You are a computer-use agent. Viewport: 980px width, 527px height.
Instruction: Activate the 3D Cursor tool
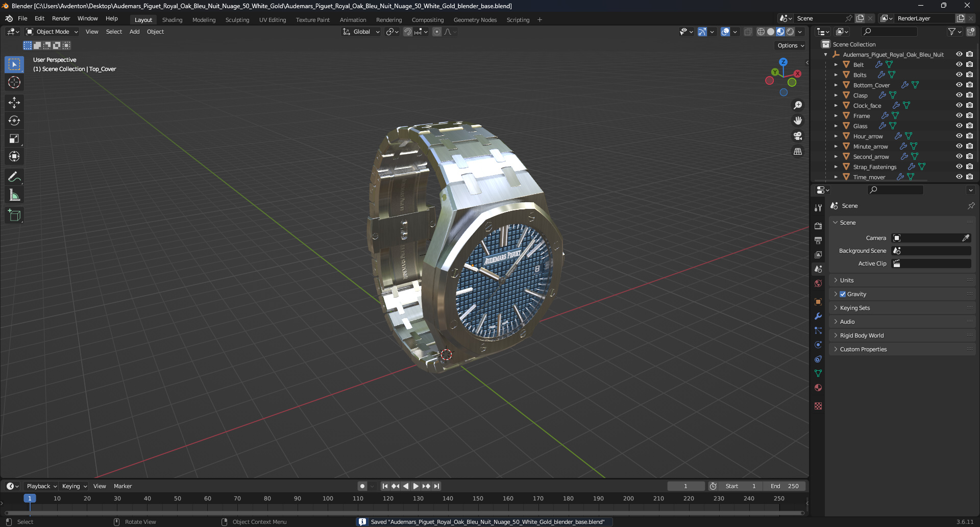[x=14, y=82]
